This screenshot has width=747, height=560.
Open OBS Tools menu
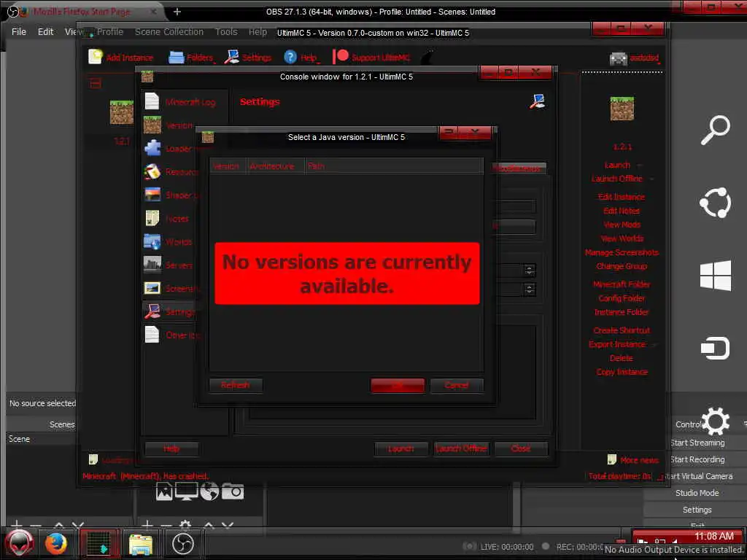click(226, 31)
